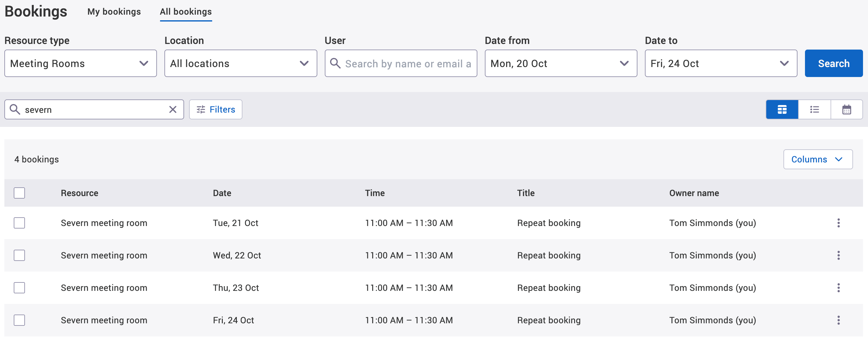Tick the select-all bookings checkbox

coord(19,193)
